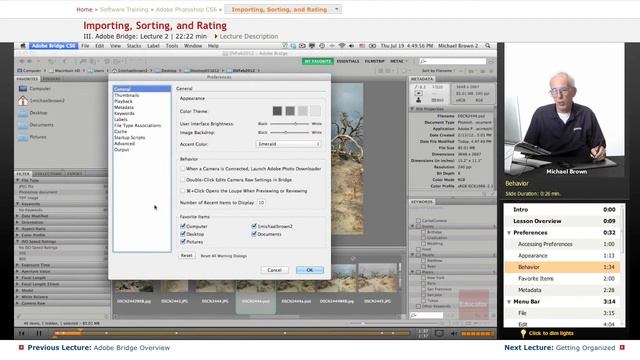Click Number of Recent Items field
The height and width of the screenshot is (360, 640).
tap(261, 202)
